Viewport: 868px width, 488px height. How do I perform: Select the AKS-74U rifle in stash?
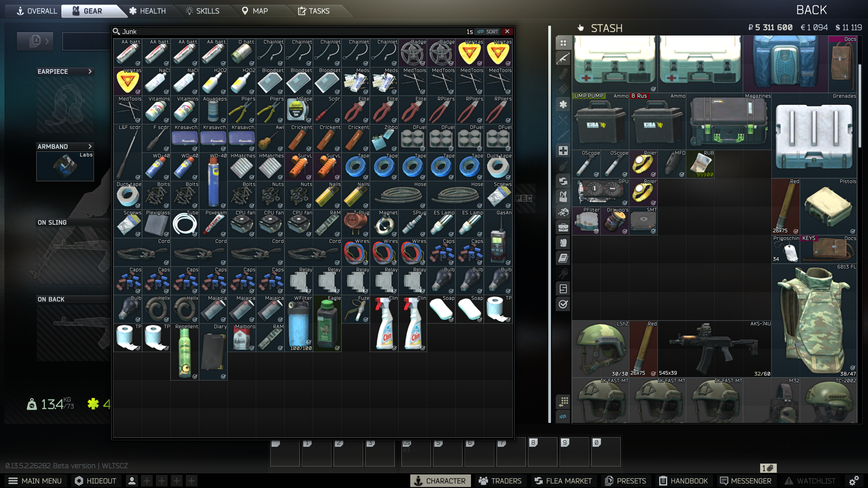pos(714,349)
